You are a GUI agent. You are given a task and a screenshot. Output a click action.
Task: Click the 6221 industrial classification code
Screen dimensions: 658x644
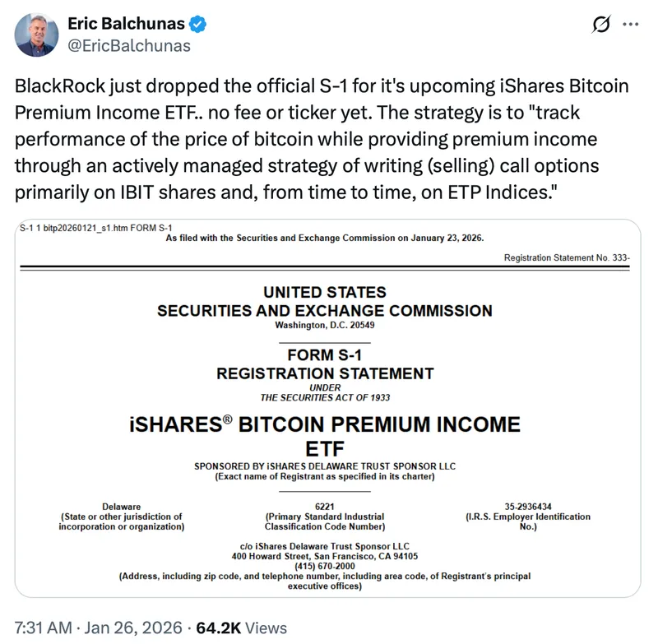point(325,506)
